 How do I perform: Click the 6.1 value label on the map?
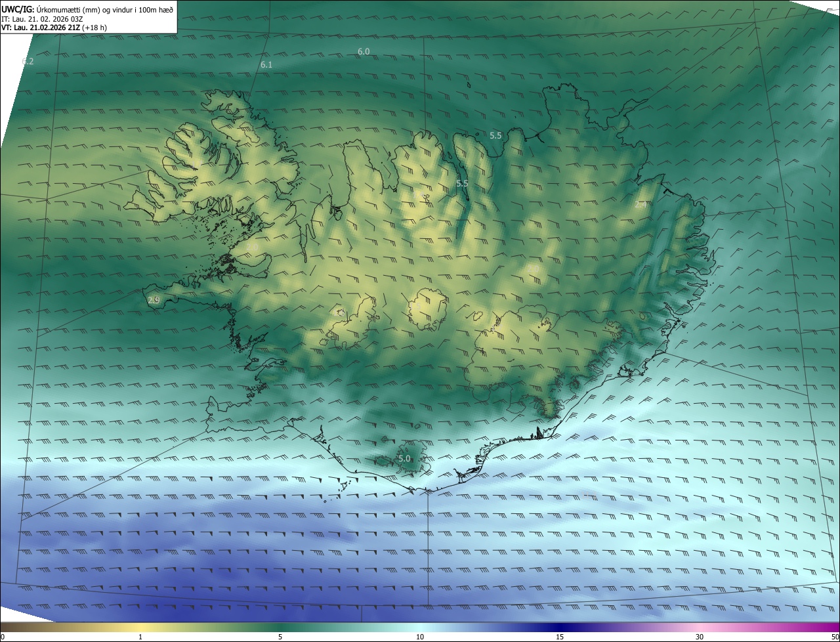266,64
